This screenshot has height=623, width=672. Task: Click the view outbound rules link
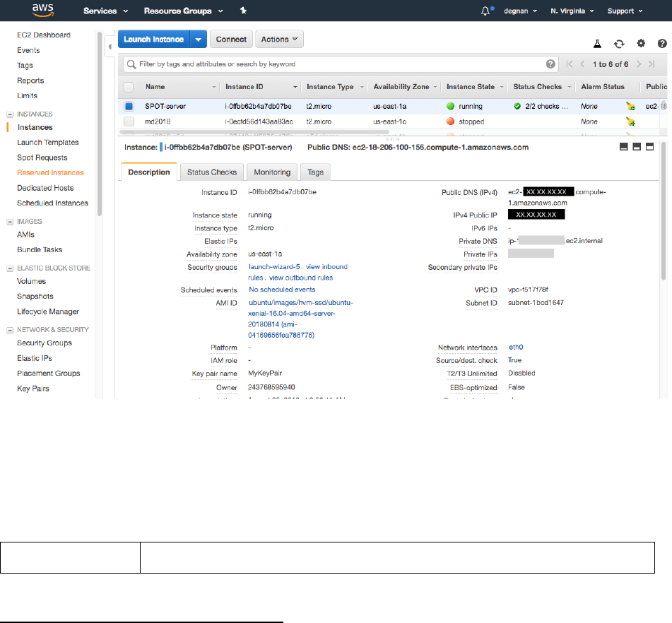tap(301, 278)
